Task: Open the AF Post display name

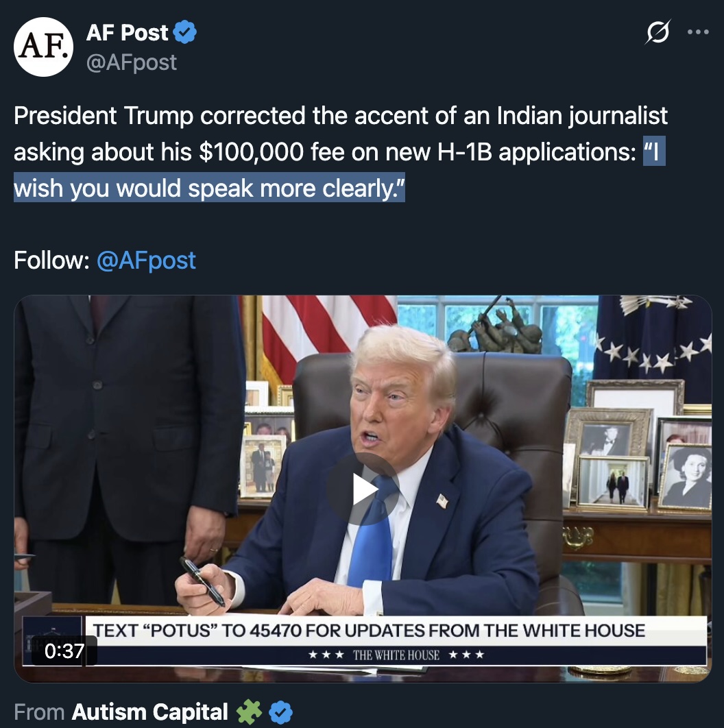Action: click(127, 32)
